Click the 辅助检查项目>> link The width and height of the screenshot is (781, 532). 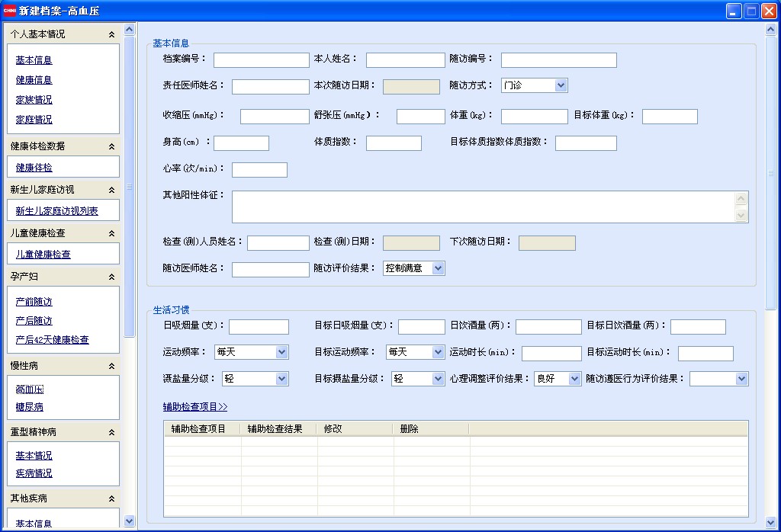point(194,407)
